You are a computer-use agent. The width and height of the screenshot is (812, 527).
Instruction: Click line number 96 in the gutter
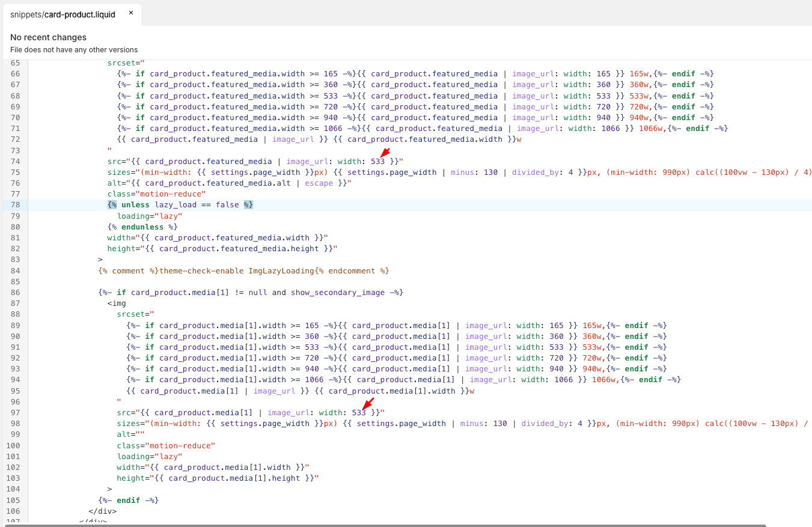[15, 401]
